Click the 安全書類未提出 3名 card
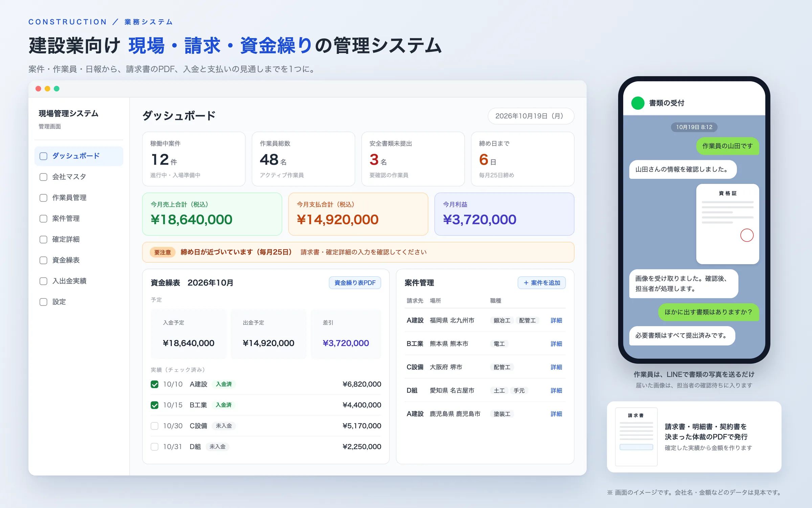Image resolution: width=812 pixels, height=508 pixels. pyautogui.click(x=413, y=159)
